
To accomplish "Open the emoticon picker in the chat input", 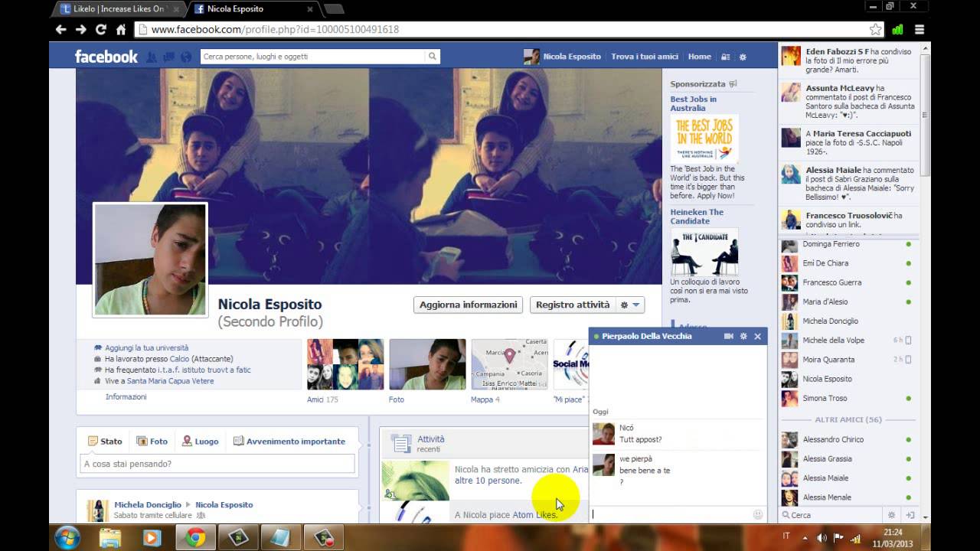I will (757, 514).
